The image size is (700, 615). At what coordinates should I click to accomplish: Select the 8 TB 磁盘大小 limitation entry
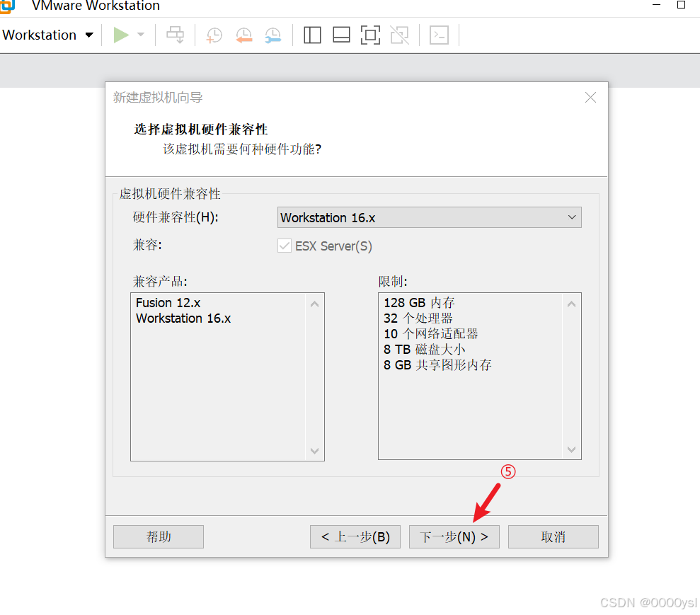point(424,350)
